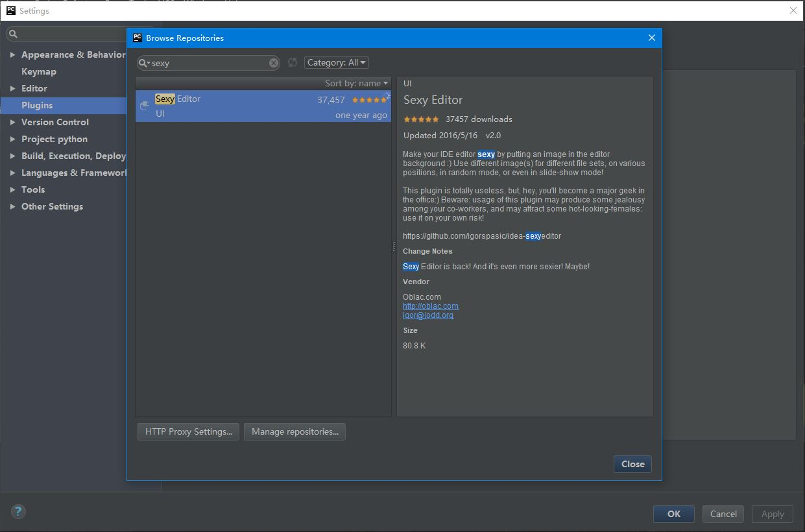Open the Sort by: name dropdown
Image resolution: width=805 pixels, height=532 pixels.
click(356, 83)
